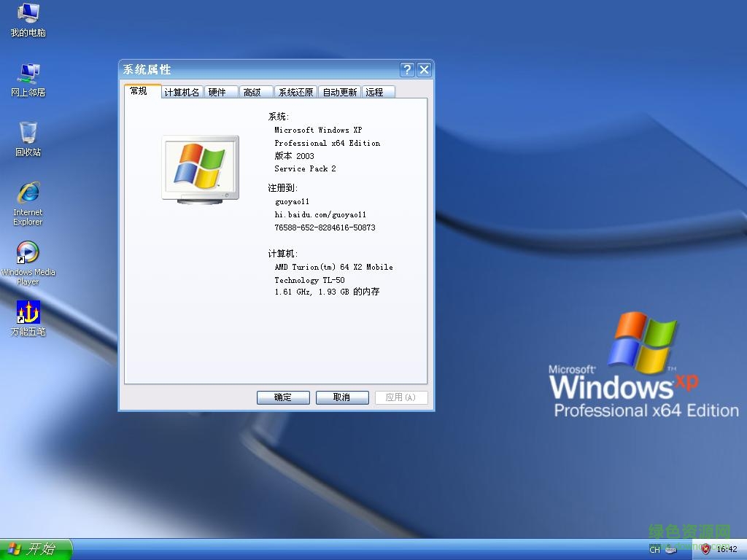
Task: Click the help question mark on the dialog
Action: (407, 69)
